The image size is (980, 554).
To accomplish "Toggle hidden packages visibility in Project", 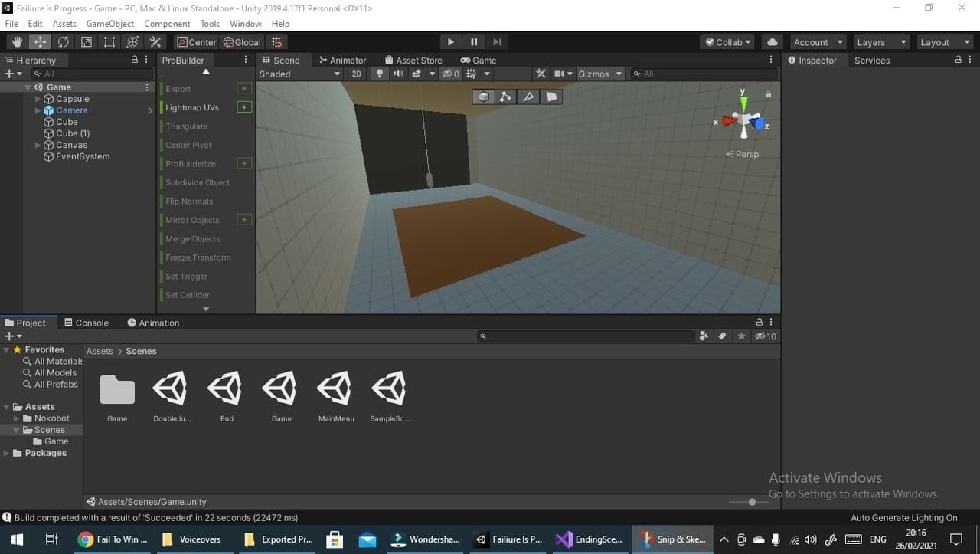I will 765,336.
